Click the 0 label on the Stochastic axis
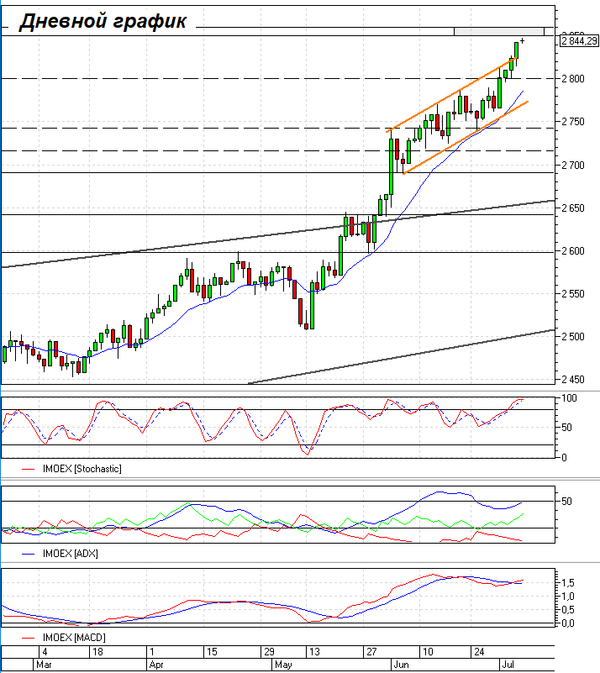The image size is (600, 673). pyautogui.click(x=564, y=458)
